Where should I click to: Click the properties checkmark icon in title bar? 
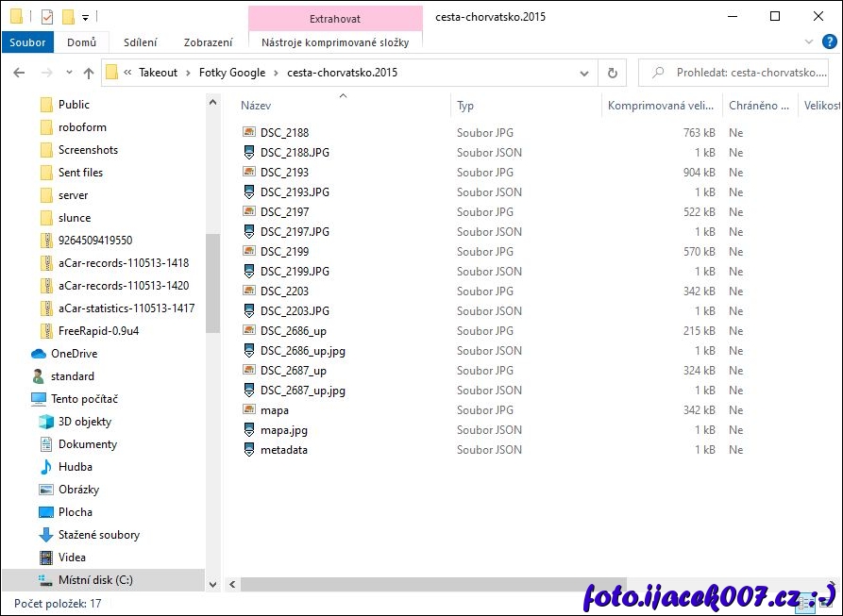point(47,17)
